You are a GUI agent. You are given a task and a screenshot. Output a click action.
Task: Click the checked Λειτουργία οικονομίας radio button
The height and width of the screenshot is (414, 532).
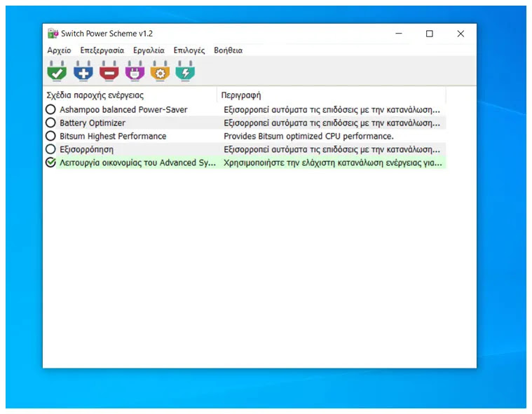coord(50,163)
